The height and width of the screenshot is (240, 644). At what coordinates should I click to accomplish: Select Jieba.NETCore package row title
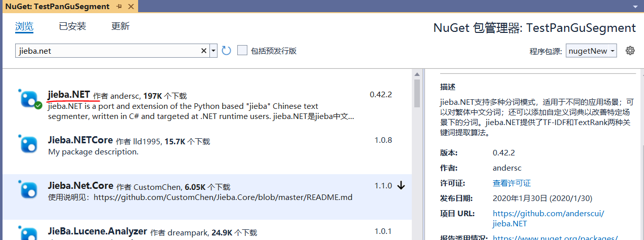(x=80, y=140)
